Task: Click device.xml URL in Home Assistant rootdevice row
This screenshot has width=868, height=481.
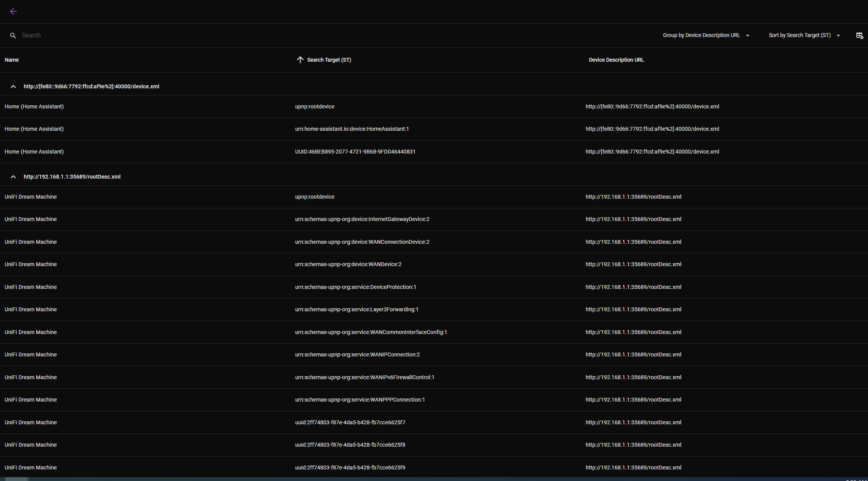Action: pos(652,106)
